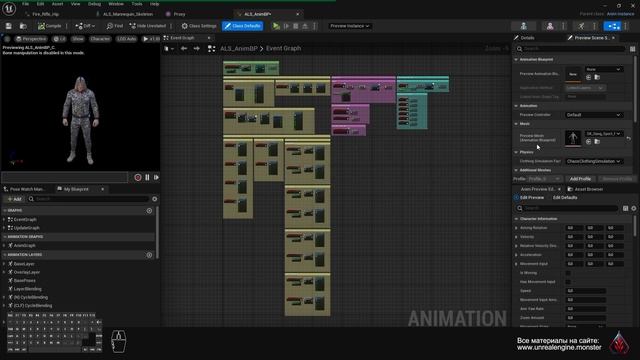
Task: Compile the animation blueprint
Action: point(49,26)
